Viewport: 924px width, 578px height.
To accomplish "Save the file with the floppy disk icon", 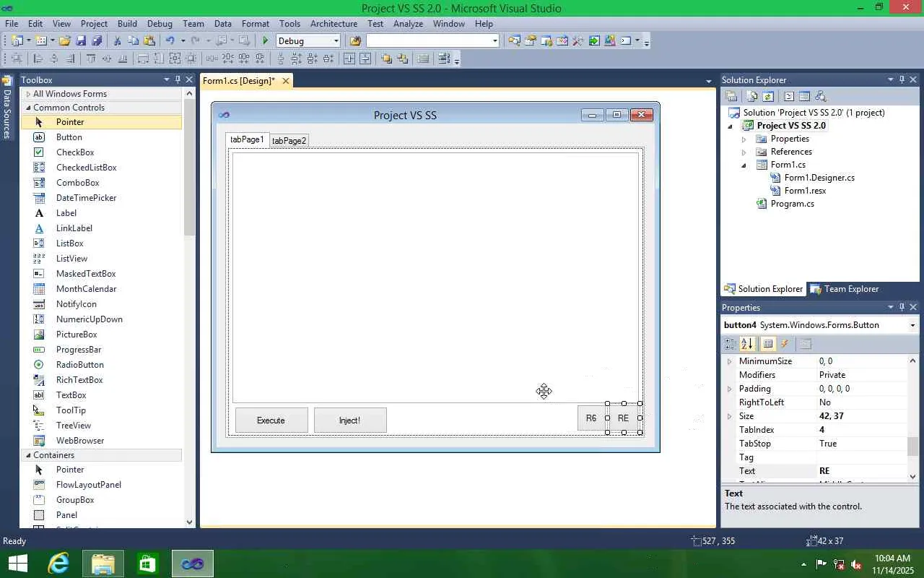I will (x=81, y=41).
